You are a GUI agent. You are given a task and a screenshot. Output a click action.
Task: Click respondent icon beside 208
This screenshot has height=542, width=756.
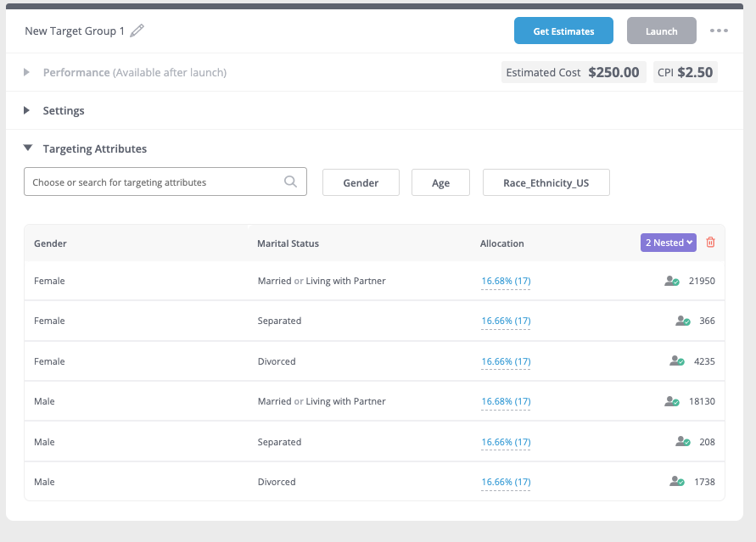click(683, 441)
